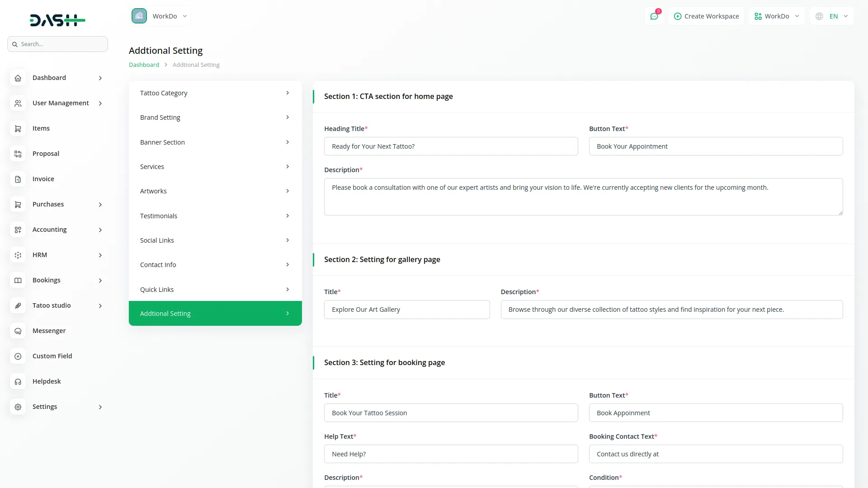Viewport: 868px width, 488px height.
Task: Open the WorkDo workspace dropdown at top left
Action: coord(160,16)
